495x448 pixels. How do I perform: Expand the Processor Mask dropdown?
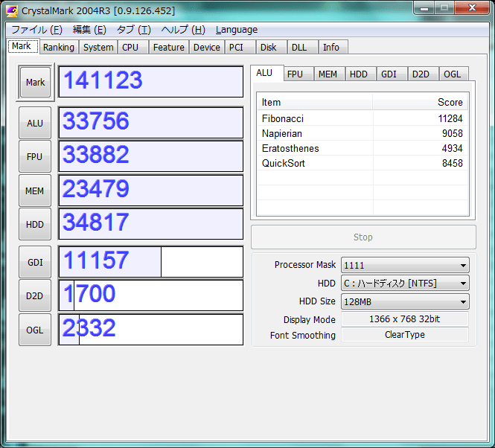405,265
